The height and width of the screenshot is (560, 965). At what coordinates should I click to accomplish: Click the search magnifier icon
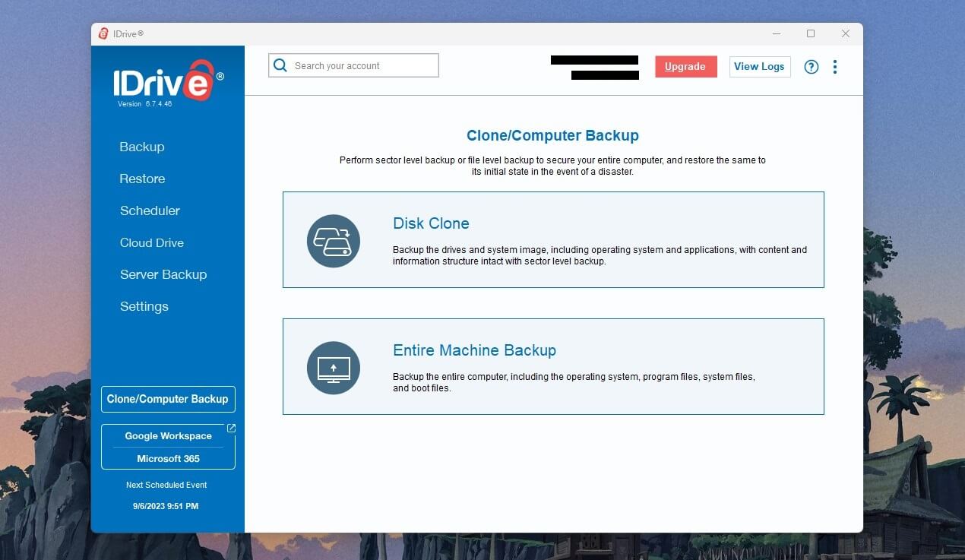pos(280,65)
